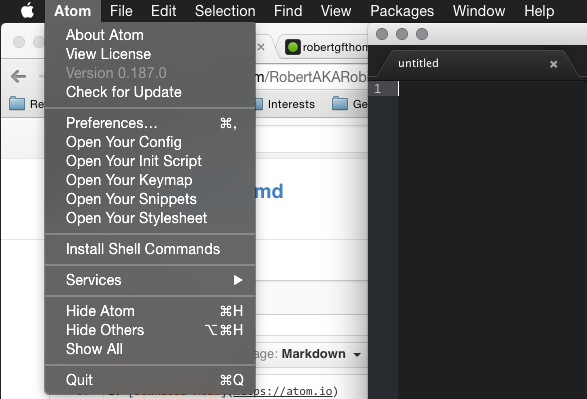Quit Atom from the menu

tap(150, 380)
